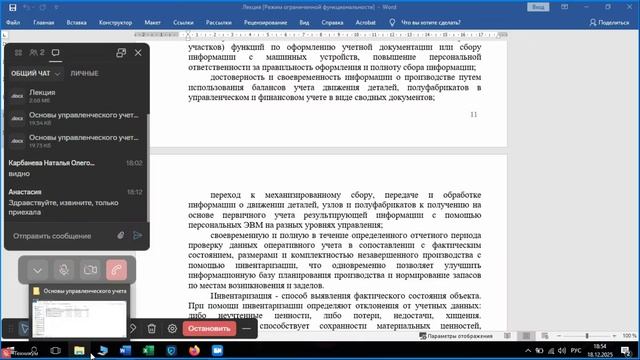Switch to web layout view icon
The image size is (640, 360).
click(545, 336)
